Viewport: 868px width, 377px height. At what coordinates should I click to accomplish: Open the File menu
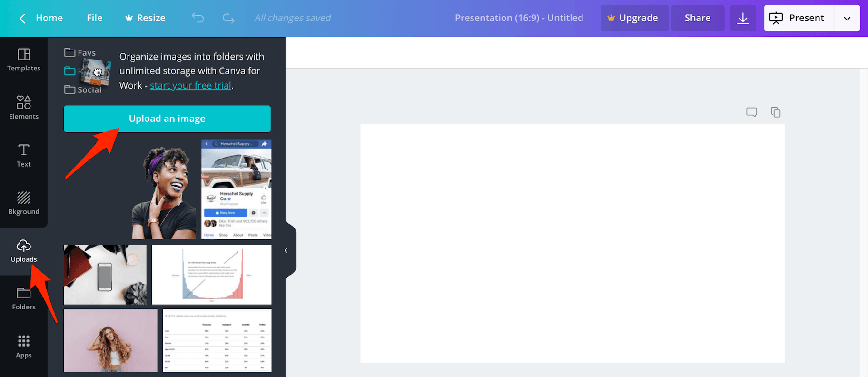(x=94, y=18)
